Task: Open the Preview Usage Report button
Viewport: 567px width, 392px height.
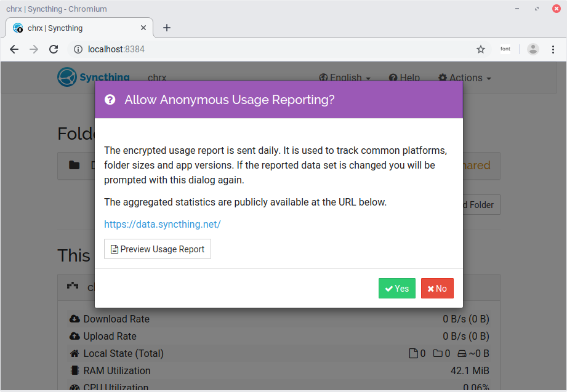Action: 158,249
